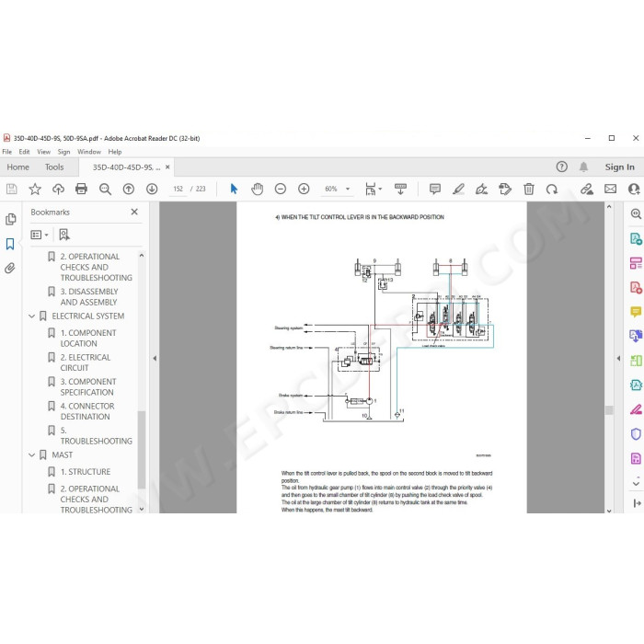Image resolution: width=644 pixels, height=644 pixels.
Task: Open the Edit menu
Action: (24, 152)
